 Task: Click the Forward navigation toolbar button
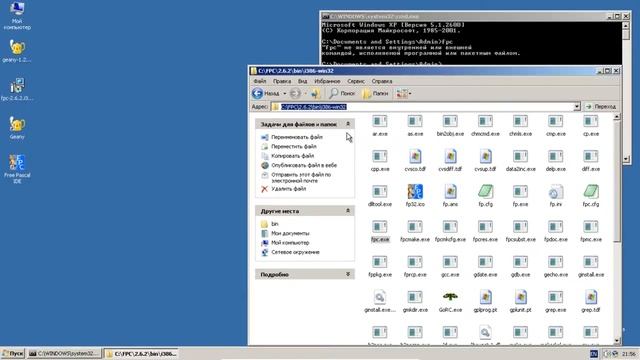coord(296,93)
